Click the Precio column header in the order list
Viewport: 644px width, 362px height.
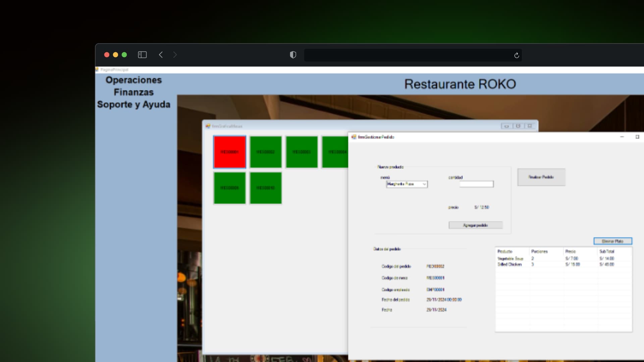coord(580,251)
